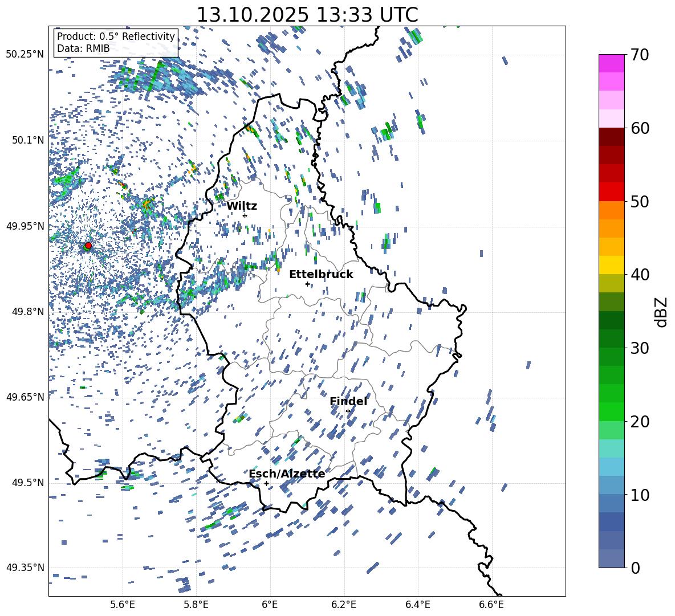The image size is (675, 616).
Task: Select the Ettelbruck city label
Action: (x=321, y=274)
